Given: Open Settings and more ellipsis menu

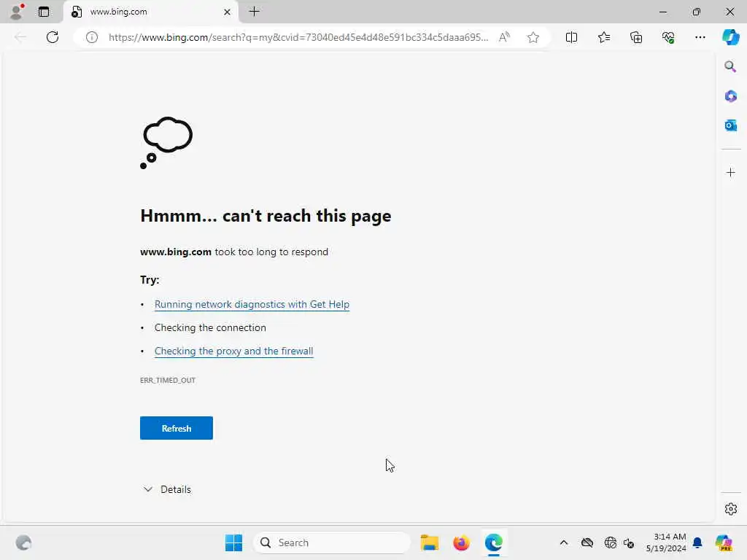Looking at the screenshot, I should click(700, 37).
